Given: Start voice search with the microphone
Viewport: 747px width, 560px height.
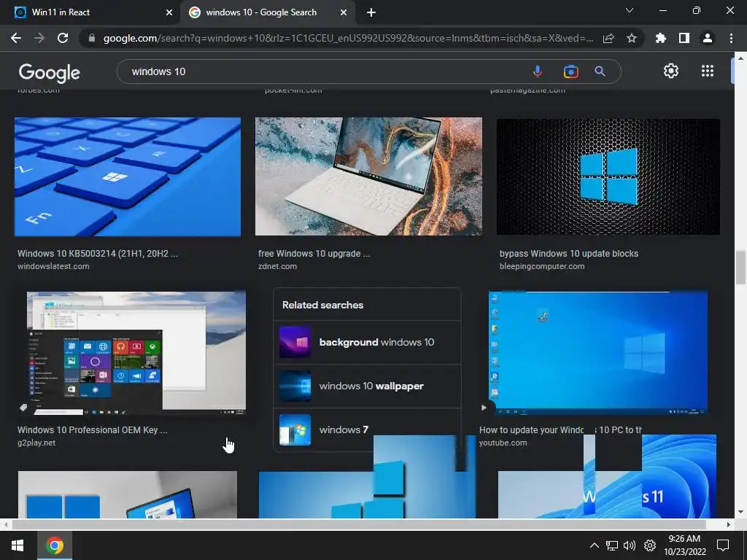Looking at the screenshot, I should tap(537, 71).
